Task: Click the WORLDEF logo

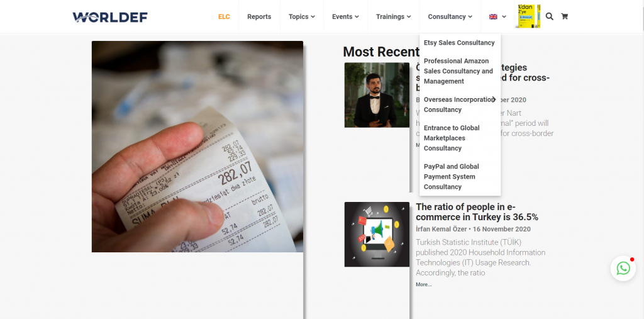Action: (110, 17)
